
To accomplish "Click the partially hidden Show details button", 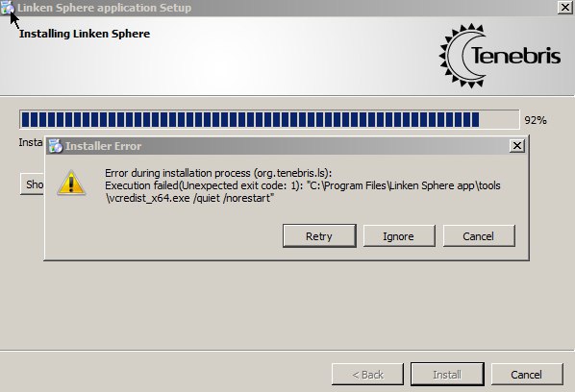I will (33, 184).
